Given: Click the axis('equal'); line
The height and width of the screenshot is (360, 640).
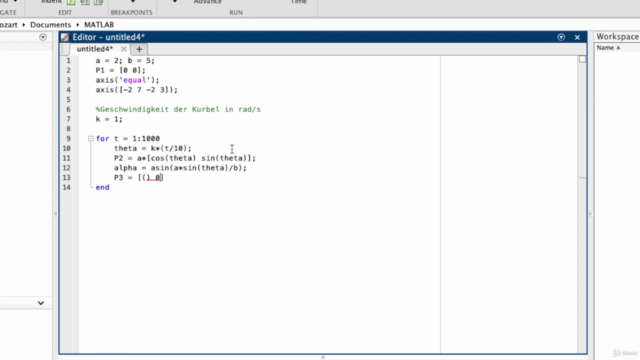Looking at the screenshot, I should 128,80.
